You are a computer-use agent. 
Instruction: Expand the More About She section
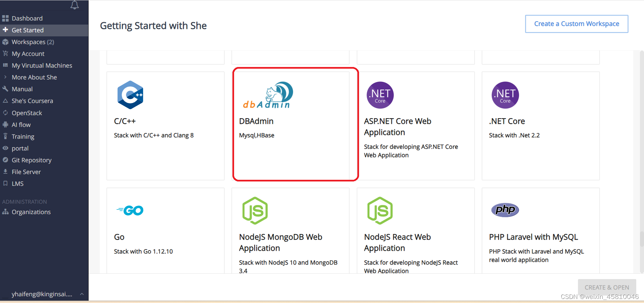pos(5,77)
